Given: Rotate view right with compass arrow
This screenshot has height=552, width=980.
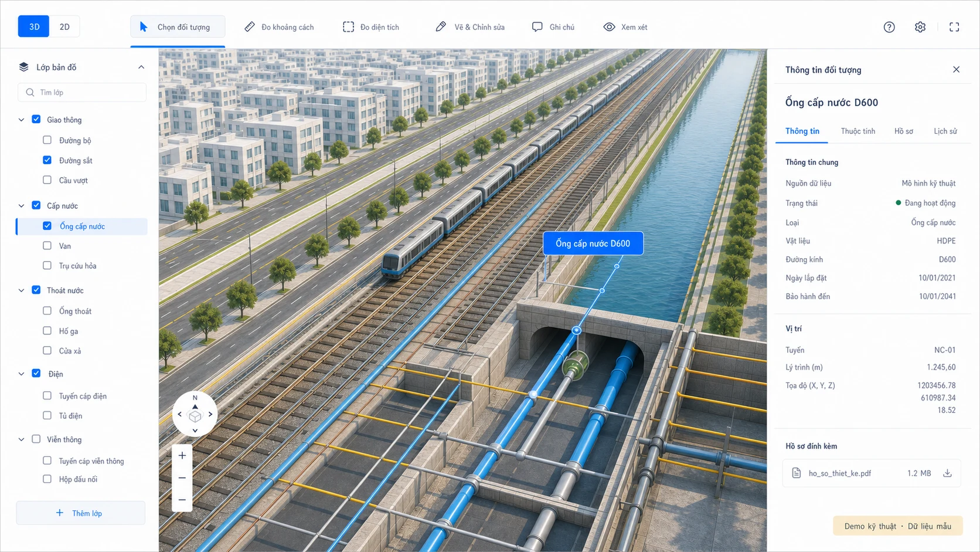Looking at the screenshot, I should click(x=210, y=414).
